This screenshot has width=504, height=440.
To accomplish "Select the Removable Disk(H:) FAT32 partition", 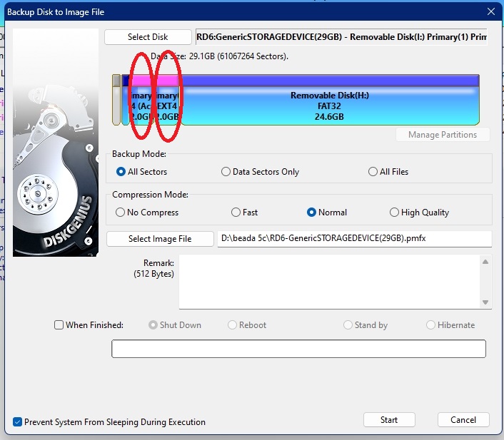I will [329, 106].
